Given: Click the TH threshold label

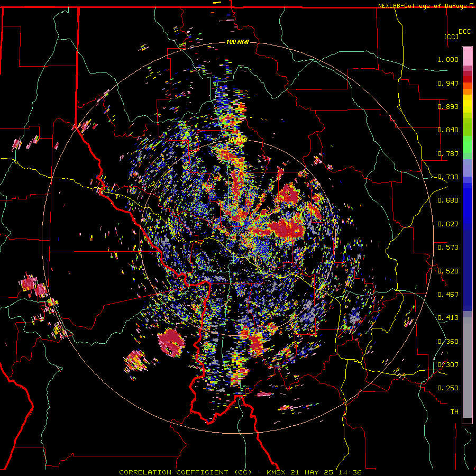Looking at the screenshot, I should point(454,412).
